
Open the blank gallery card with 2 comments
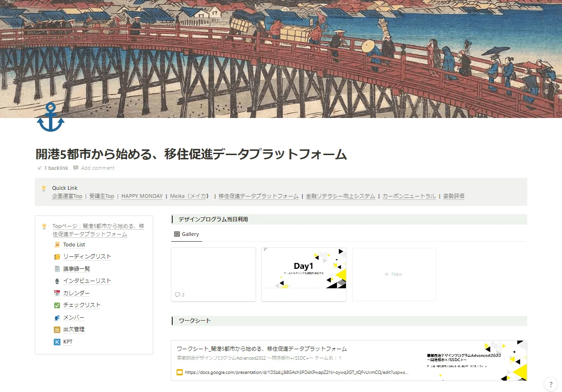point(214,274)
